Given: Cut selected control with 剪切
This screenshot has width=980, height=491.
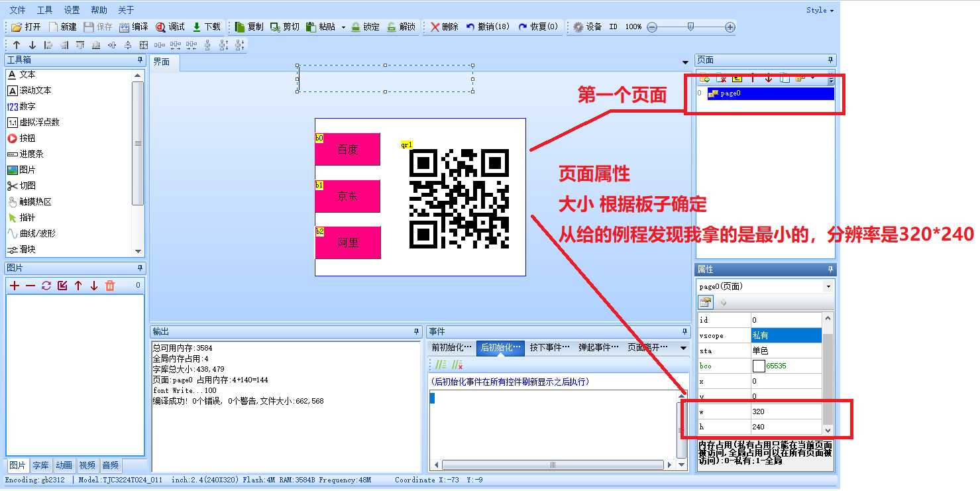Looking at the screenshot, I should [285, 27].
